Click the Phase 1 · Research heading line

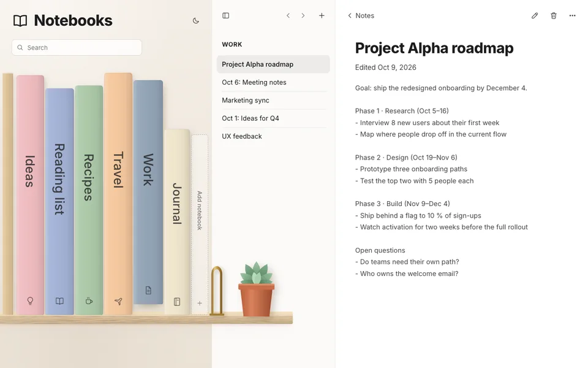pos(402,111)
